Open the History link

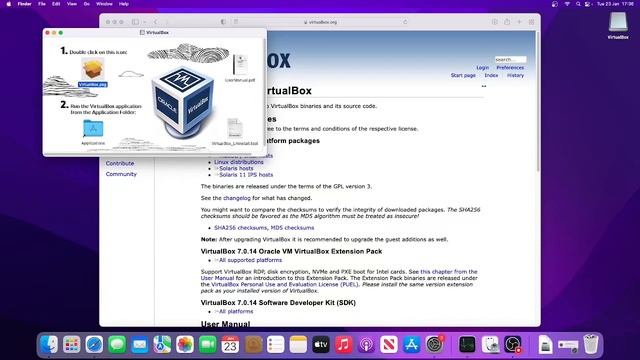[x=515, y=76]
